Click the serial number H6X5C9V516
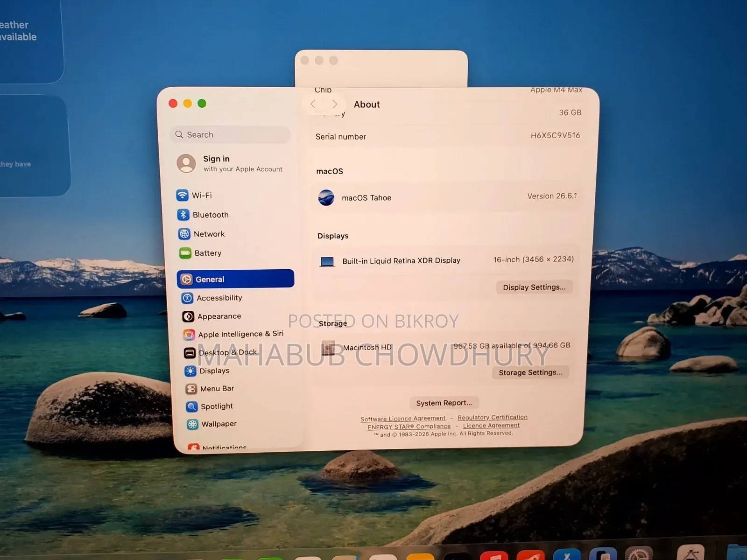The image size is (747, 560). [555, 135]
